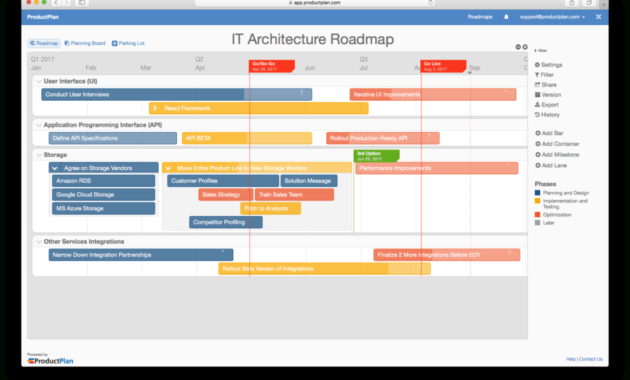630x380 pixels.
Task: Click the Rollout Production-Ready API bar
Action: tap(383, 138)
